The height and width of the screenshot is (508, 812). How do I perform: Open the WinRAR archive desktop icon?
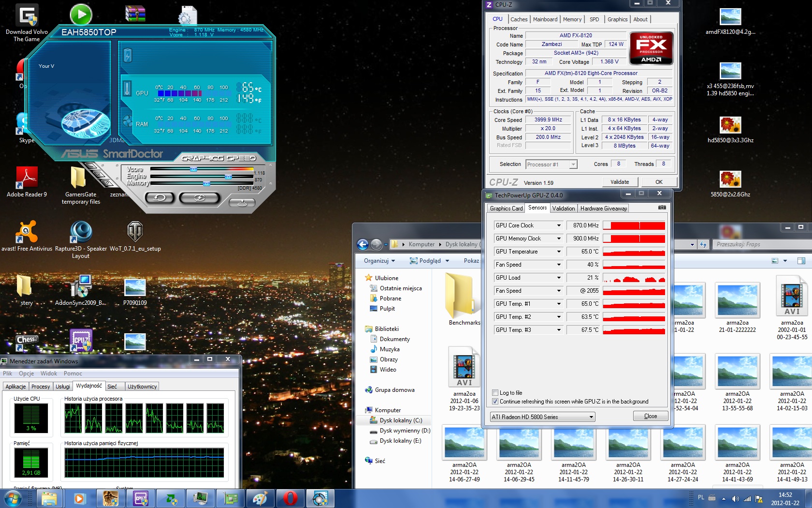point(135,15)
